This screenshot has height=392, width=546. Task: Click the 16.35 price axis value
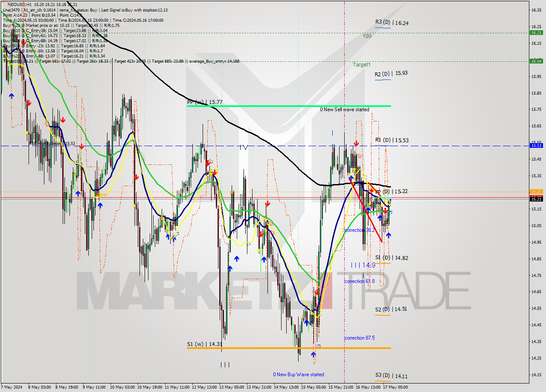536,10
